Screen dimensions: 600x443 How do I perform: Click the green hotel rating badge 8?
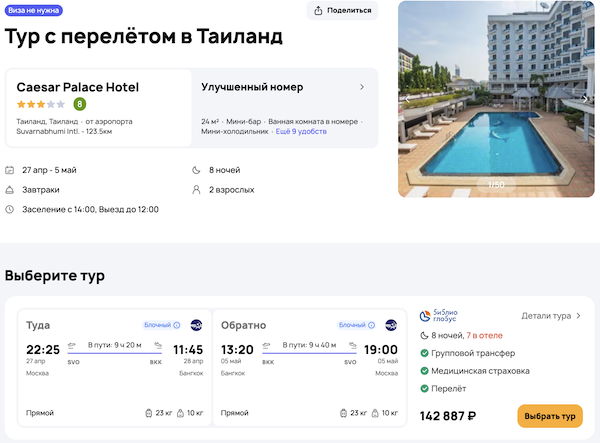(x=80, y=104)
